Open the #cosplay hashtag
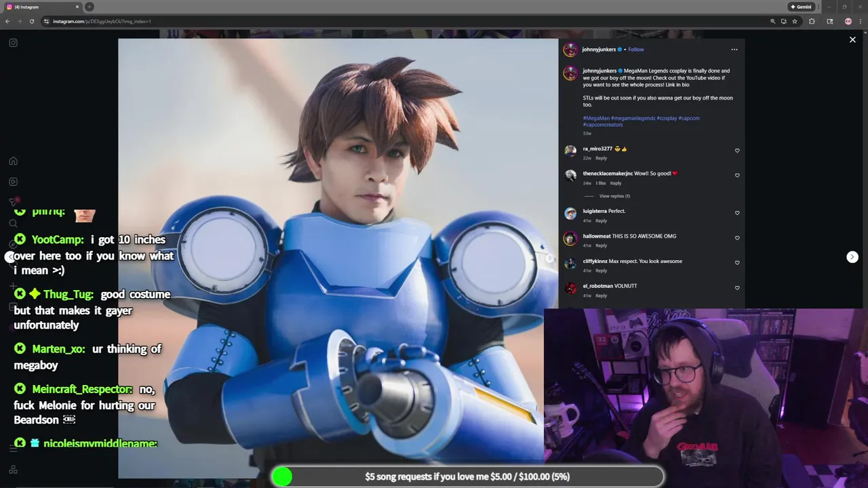 (667, 118)
